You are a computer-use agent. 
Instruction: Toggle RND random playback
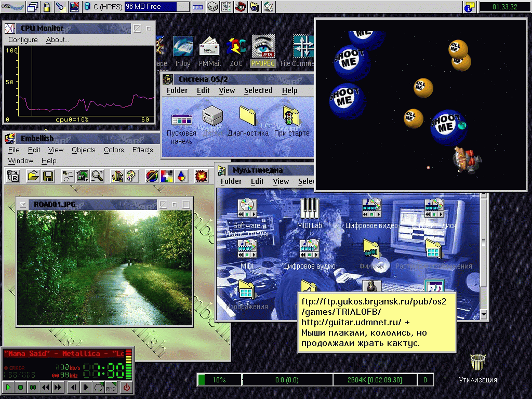[x=111, y=387]
